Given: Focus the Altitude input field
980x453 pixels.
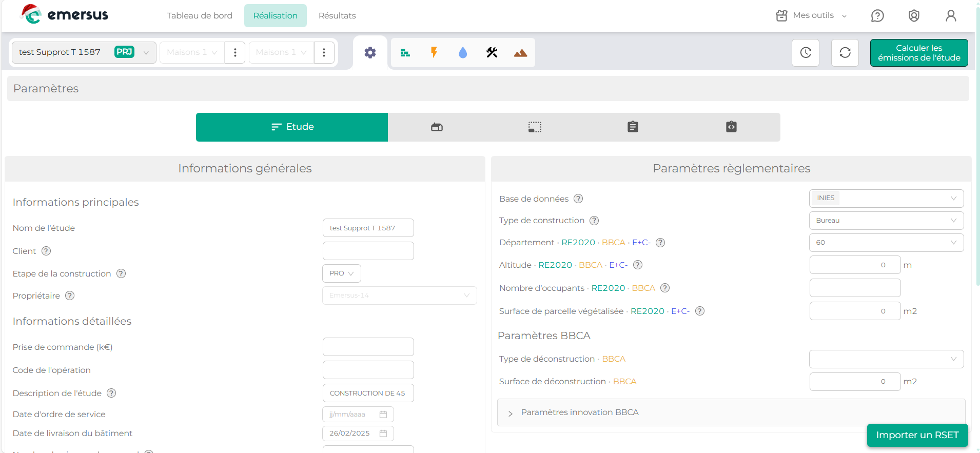Looking at the screenshot, I should [855, 265].
